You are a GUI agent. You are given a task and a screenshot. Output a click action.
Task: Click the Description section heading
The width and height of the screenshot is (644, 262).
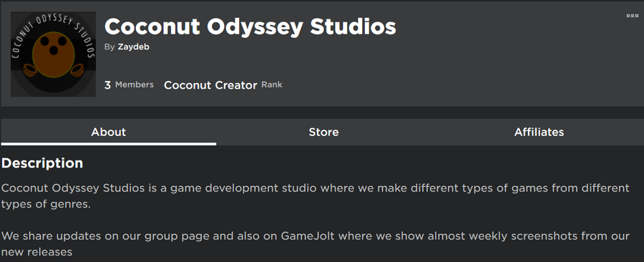(42, 163)
